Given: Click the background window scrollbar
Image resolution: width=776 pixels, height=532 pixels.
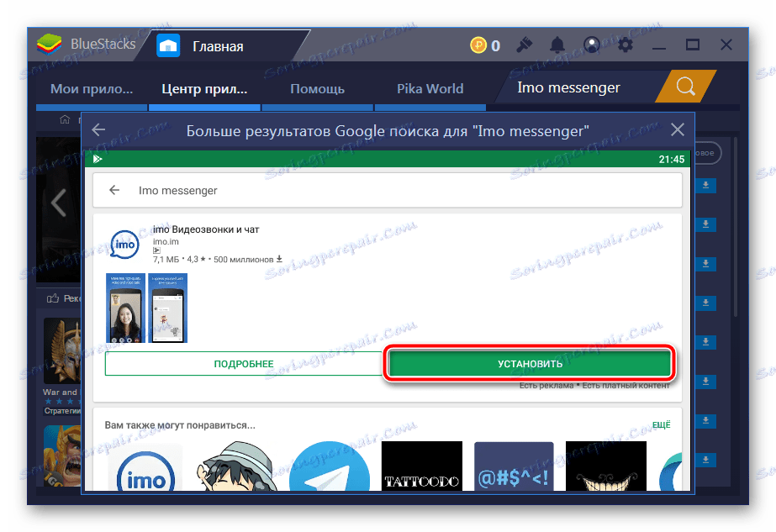Looking at the screenshot, I should click(x=736, y=228).
